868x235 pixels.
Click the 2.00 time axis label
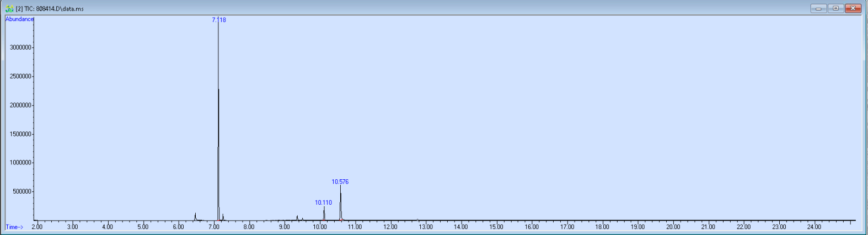coord(37,227)
